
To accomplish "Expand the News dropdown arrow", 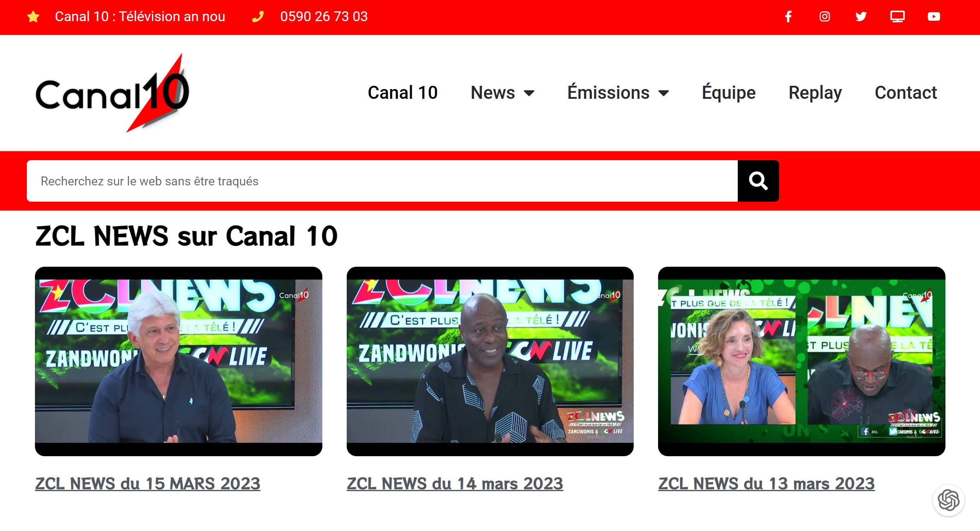I will coord(529,93).
